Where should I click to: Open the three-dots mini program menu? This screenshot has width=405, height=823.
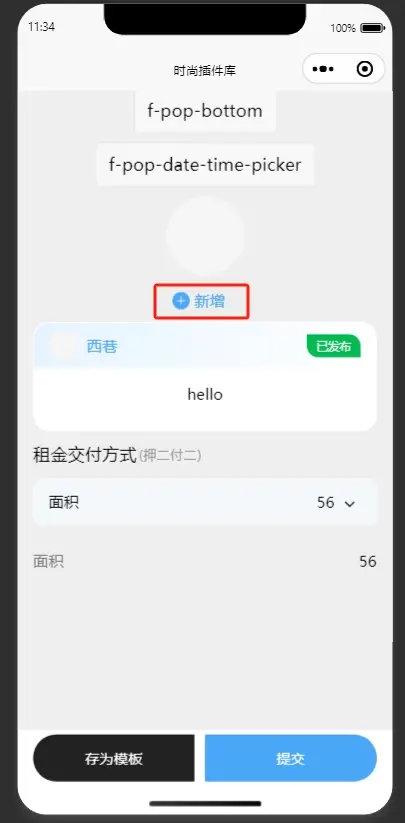(x=323, y=69)
